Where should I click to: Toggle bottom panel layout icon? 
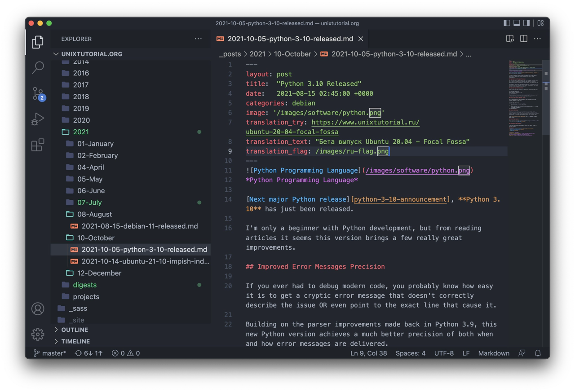517,23
